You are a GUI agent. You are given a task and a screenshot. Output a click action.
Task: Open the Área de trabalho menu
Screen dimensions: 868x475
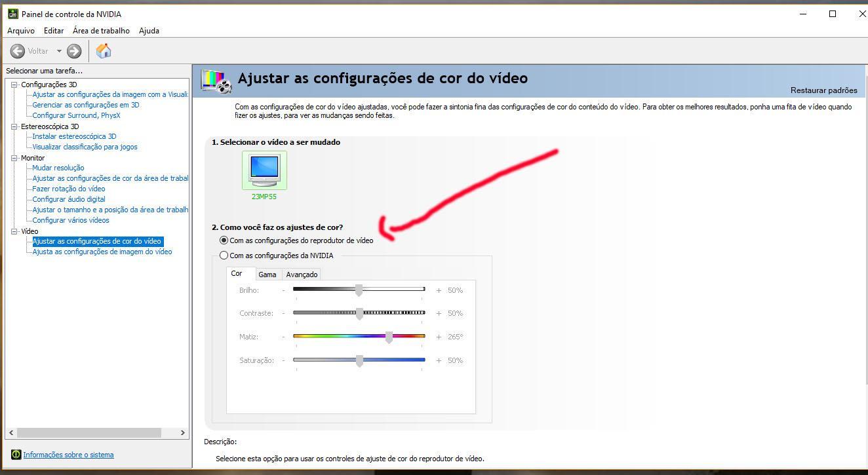coord(101,31)
